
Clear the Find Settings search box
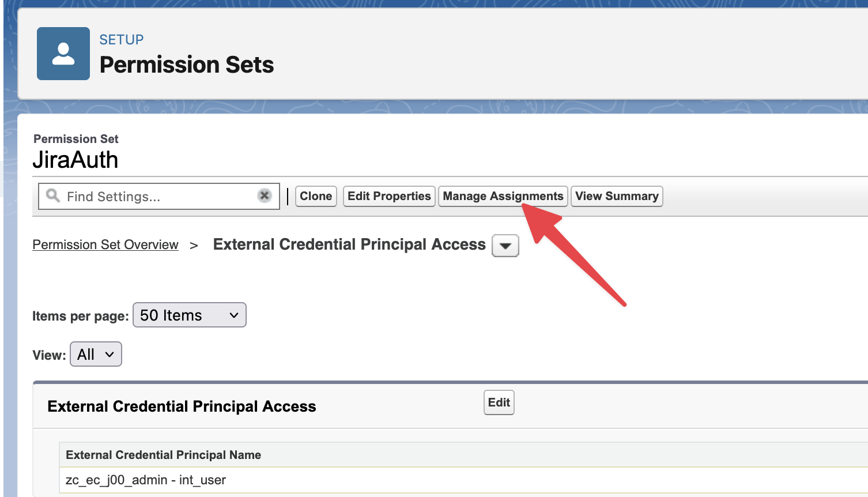pos(265,196)
